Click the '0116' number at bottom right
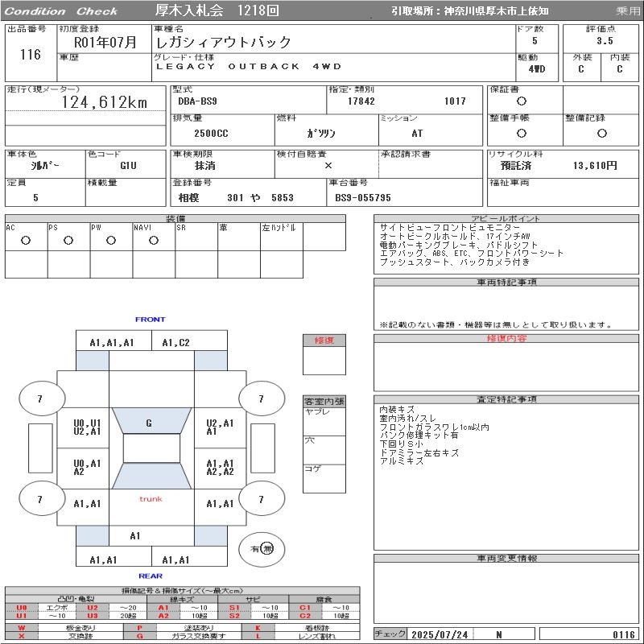 pos(623,634)
